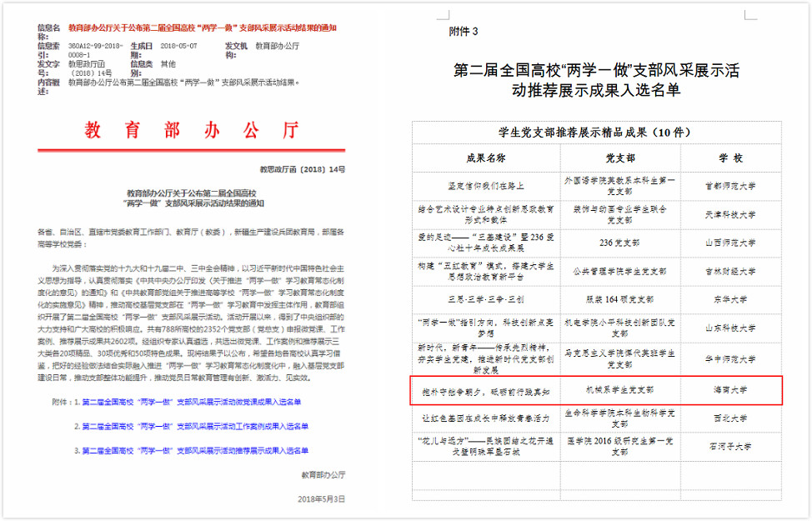Image resolution: width=812 pixels, height=521 pixels.
Task: Select the 党支部 column header cell
Action: click(x=619, y=158)
